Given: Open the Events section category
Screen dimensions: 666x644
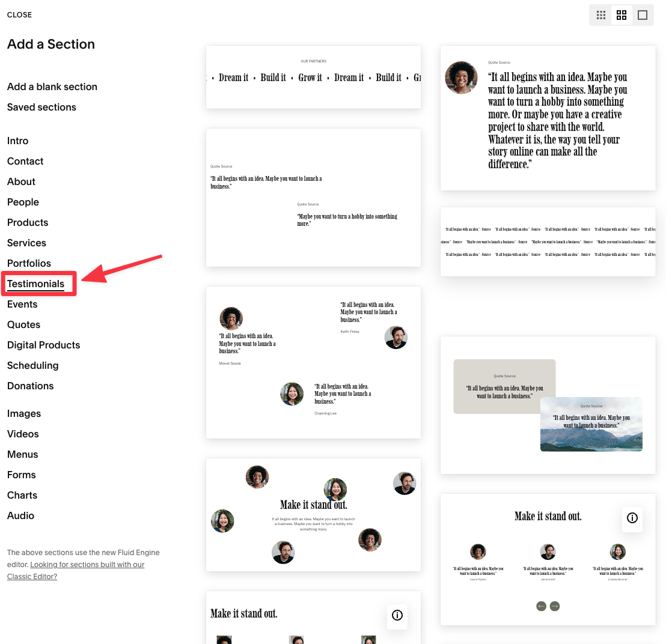Looking at the screenshot, I should click(x=22, y=304).
